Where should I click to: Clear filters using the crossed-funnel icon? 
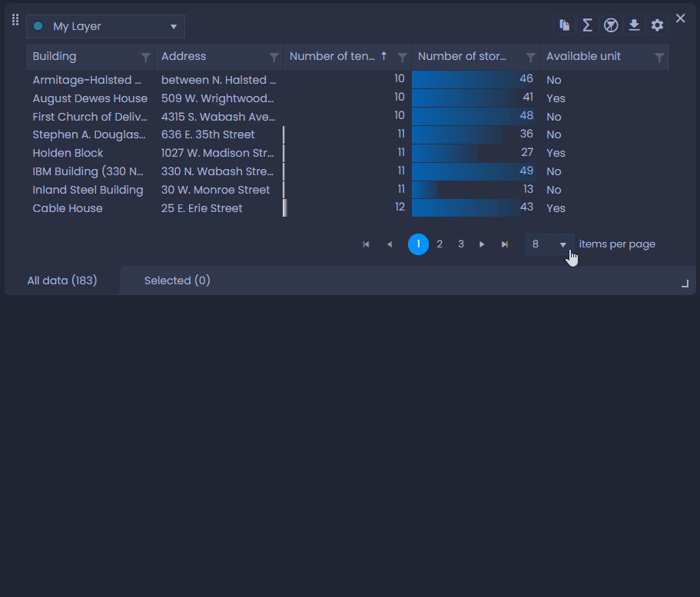click(611, 25)
